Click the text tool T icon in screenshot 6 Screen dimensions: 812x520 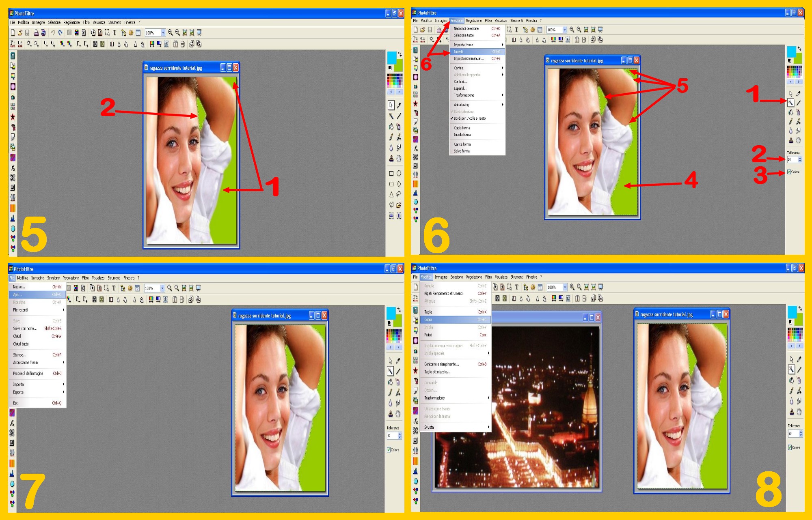click(x=516, y=30)
